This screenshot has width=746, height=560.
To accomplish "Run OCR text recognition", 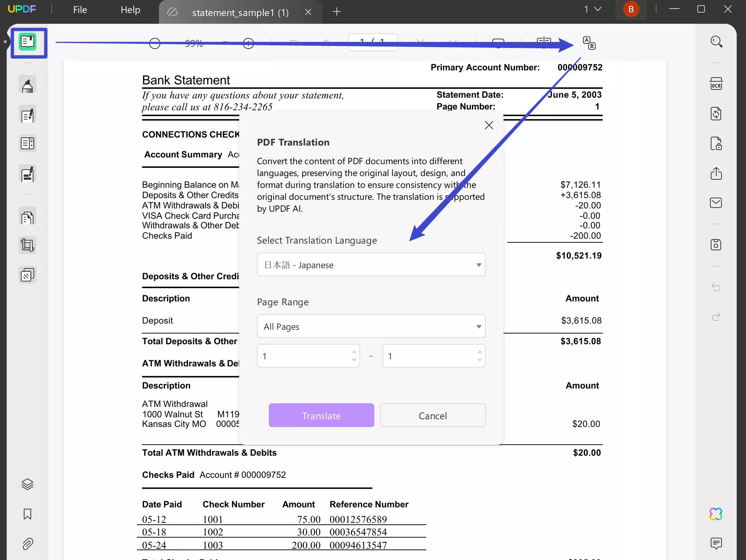I will (716, 84).
